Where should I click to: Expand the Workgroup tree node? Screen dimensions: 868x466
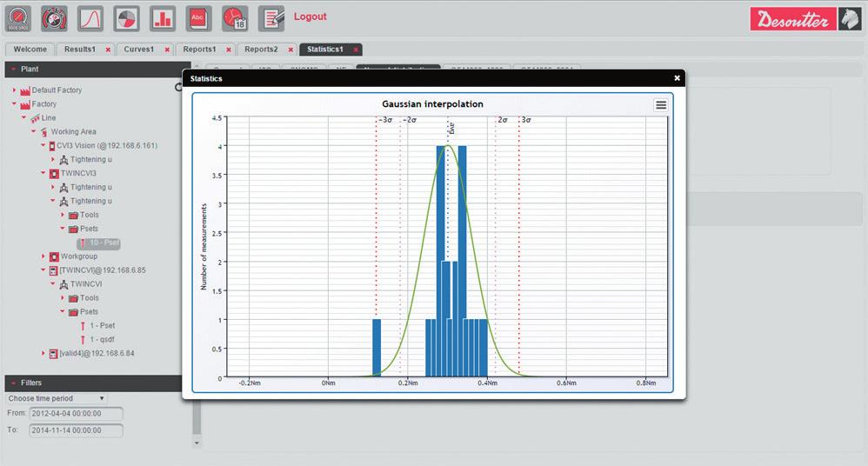click(x=43, y=256)
